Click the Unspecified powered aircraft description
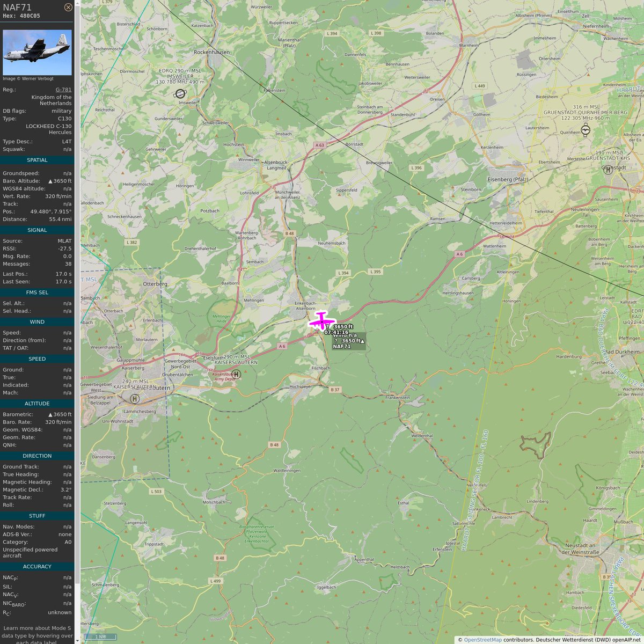 (x=30, y=552)
